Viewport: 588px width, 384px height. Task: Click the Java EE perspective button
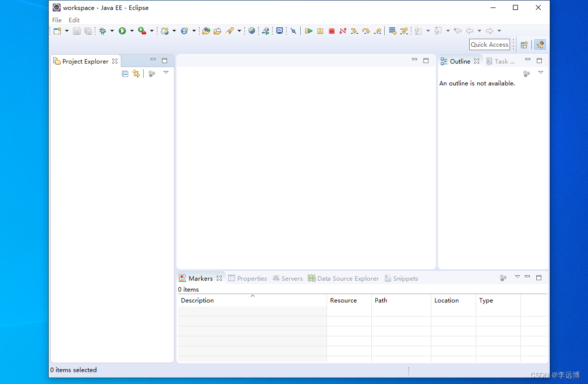(540, 44)
